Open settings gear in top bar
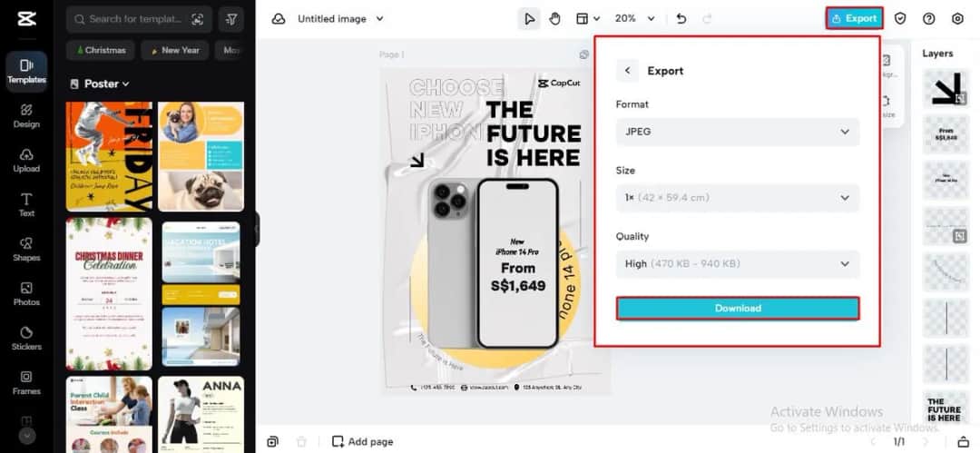 click(x=957, y=18)
